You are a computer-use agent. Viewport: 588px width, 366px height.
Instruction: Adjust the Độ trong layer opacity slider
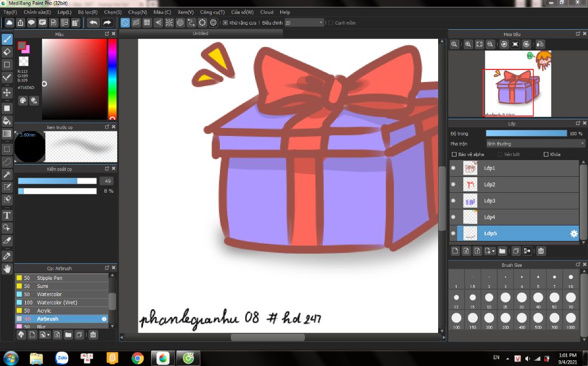tap(527, 133)
